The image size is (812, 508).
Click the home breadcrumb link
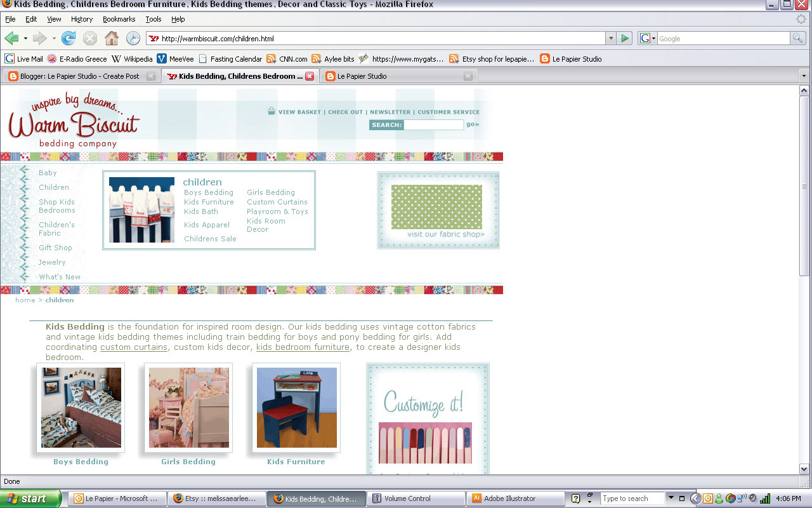tap(25, 300)
